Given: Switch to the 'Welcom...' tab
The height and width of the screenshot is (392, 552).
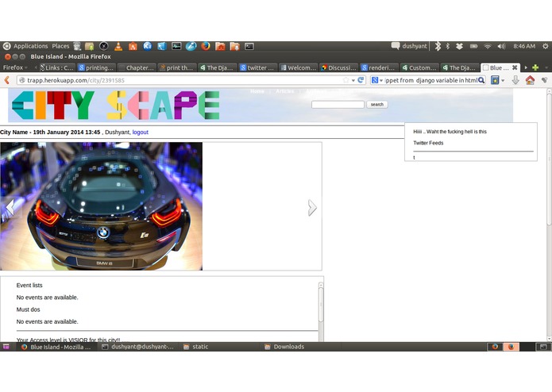Looking at the screenshot, I should (x=298, y=67).
